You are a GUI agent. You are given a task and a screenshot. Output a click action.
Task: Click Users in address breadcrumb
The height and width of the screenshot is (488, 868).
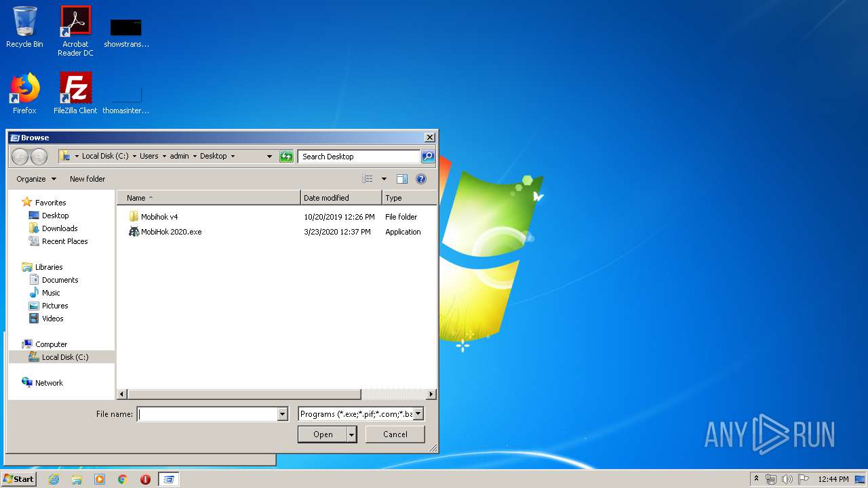click(x=149, y=156)
